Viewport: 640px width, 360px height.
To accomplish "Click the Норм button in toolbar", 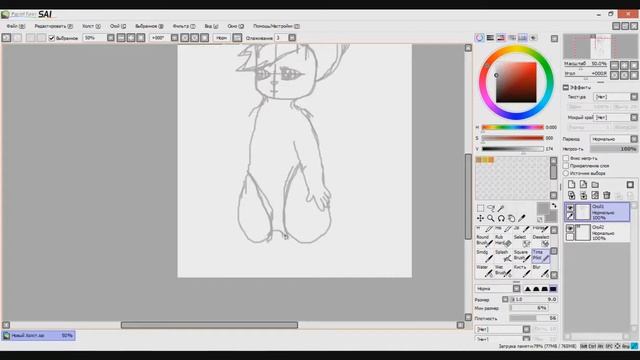I will pyautogui.click(x=221, y=38).
